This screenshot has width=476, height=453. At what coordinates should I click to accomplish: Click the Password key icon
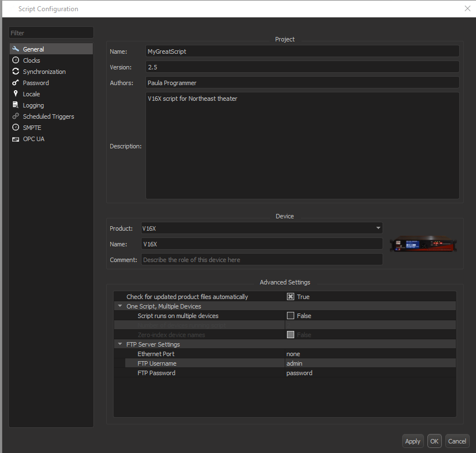coord(16,83)
